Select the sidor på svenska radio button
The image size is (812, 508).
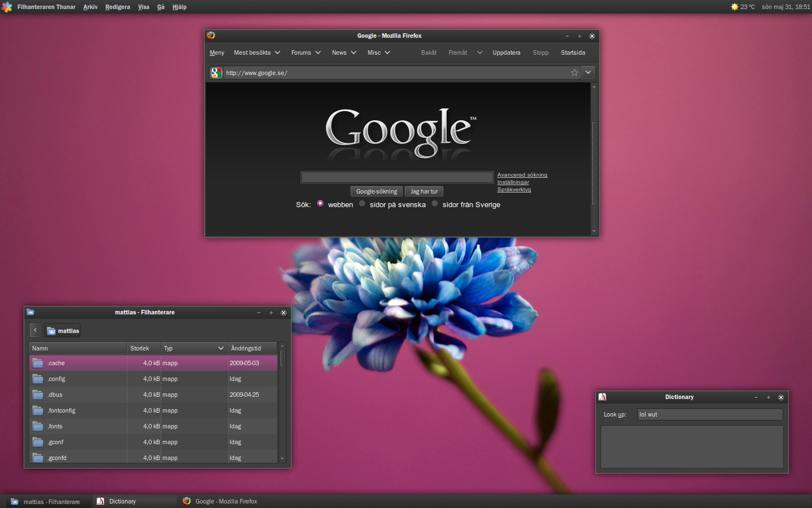coord(362,204)
